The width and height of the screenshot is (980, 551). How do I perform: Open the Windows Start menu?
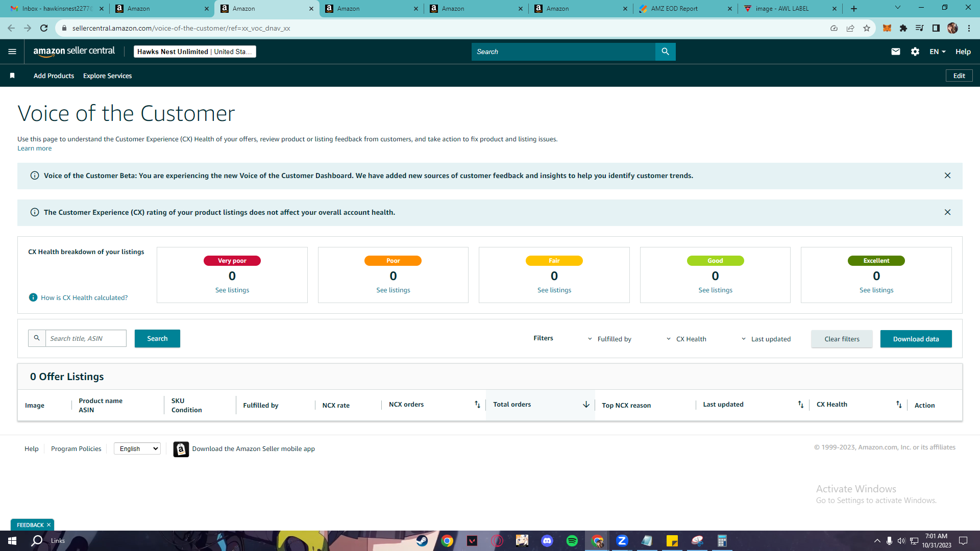12,541
